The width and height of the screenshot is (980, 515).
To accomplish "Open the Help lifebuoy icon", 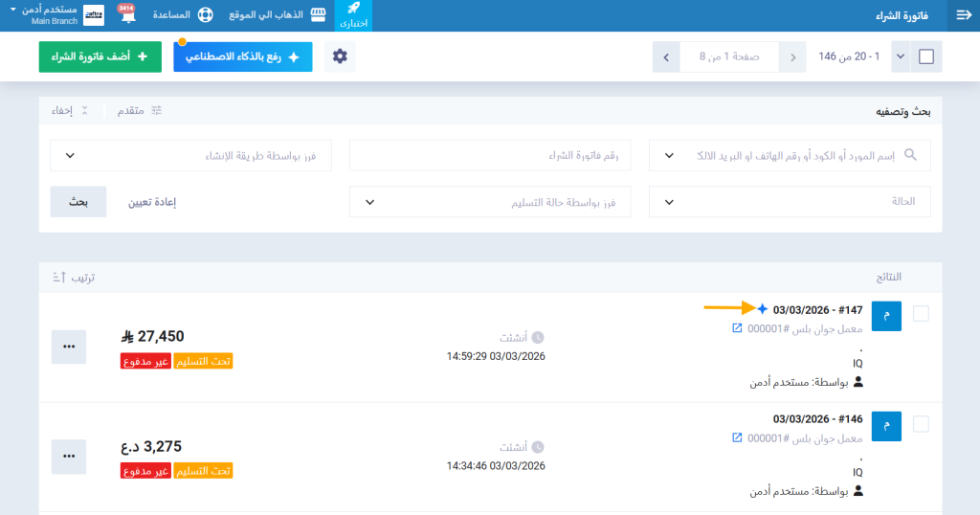I will pos(204,16).
